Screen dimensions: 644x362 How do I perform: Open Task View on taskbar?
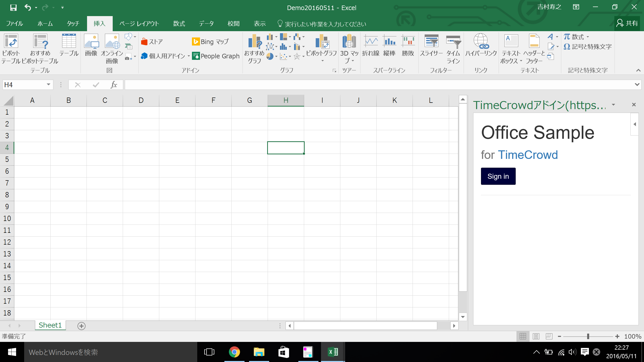point(209,352)
